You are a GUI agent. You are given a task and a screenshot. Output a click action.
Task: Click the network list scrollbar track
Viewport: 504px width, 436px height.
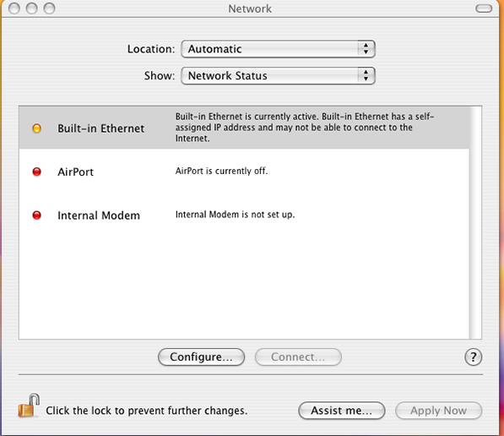pyautogui.click(x=475, y=223)
